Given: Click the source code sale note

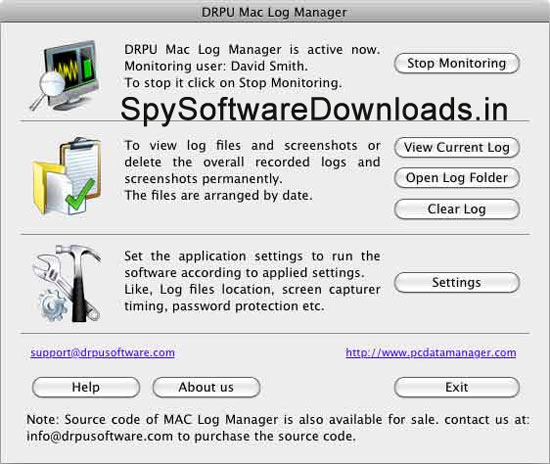Looking at the screenshot, I should click(278, 428).
